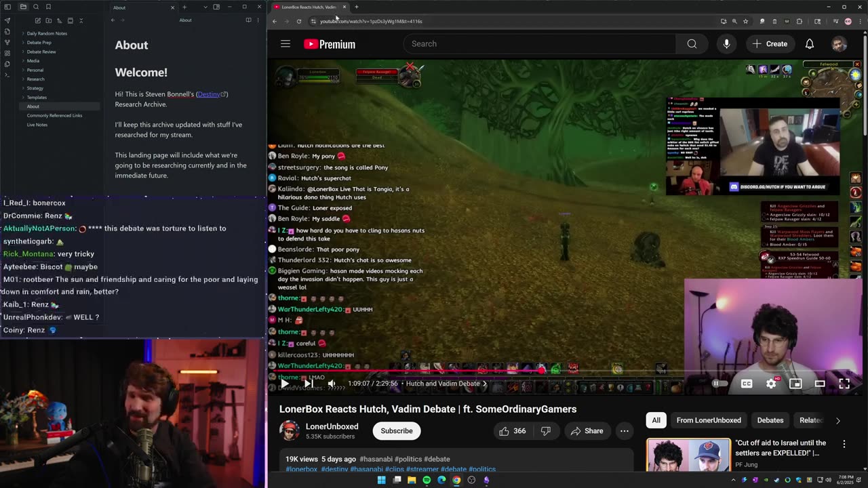Expand the Debate Prep folder

(39, 42)
